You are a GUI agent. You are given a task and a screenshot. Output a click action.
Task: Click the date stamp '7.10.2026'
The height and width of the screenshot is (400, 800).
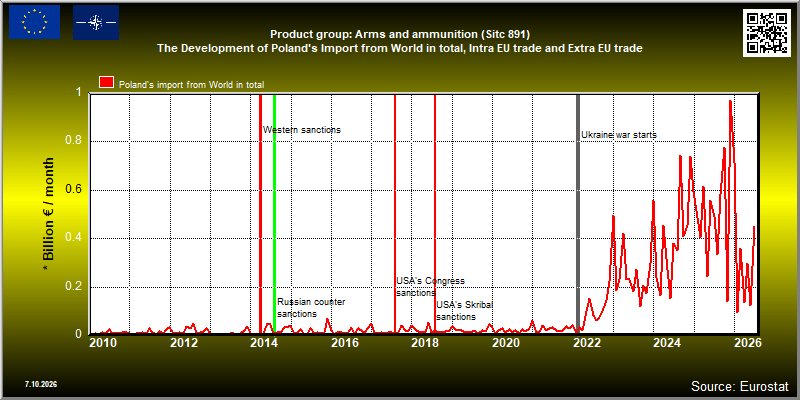41,384
